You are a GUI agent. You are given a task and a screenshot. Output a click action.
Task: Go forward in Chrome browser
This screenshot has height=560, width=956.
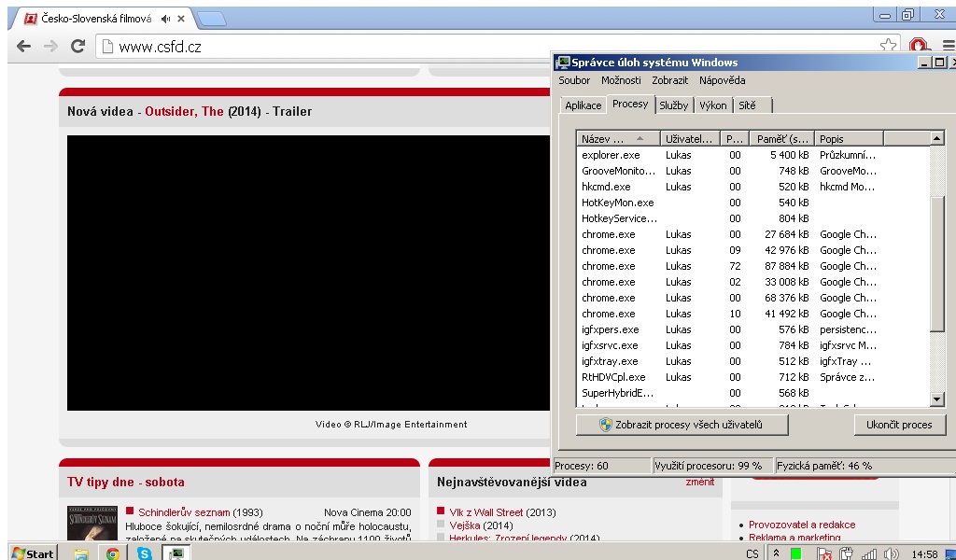point(50,47)
